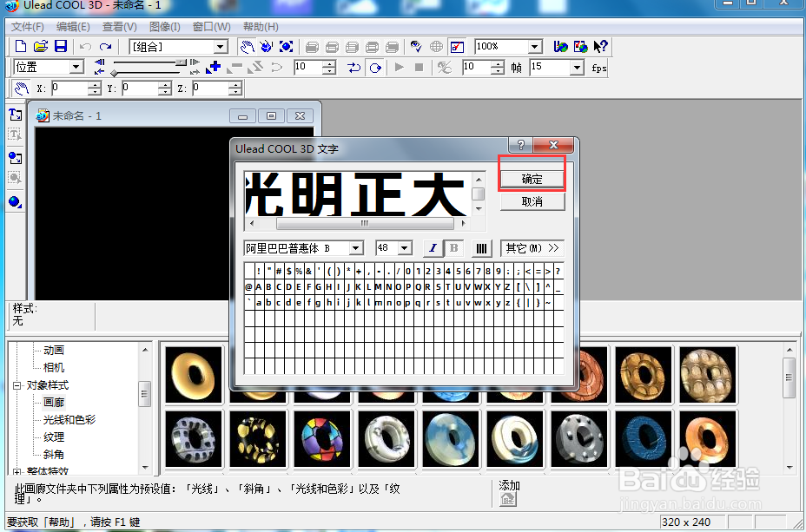
Task: Click the Play animation triangle button
Action: coord(399,68)
